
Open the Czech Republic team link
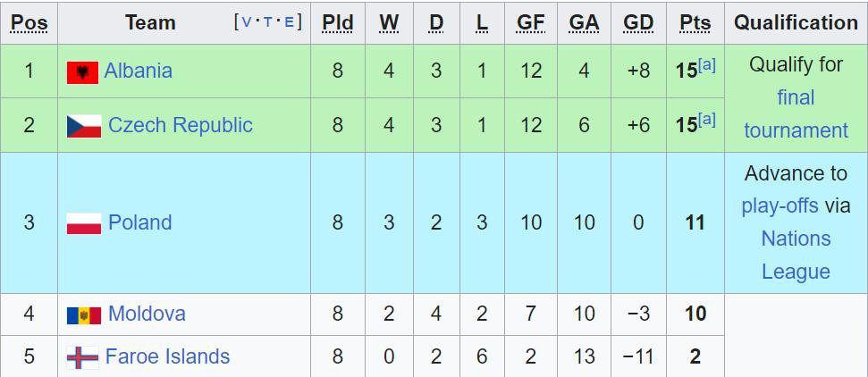point(180,125)
